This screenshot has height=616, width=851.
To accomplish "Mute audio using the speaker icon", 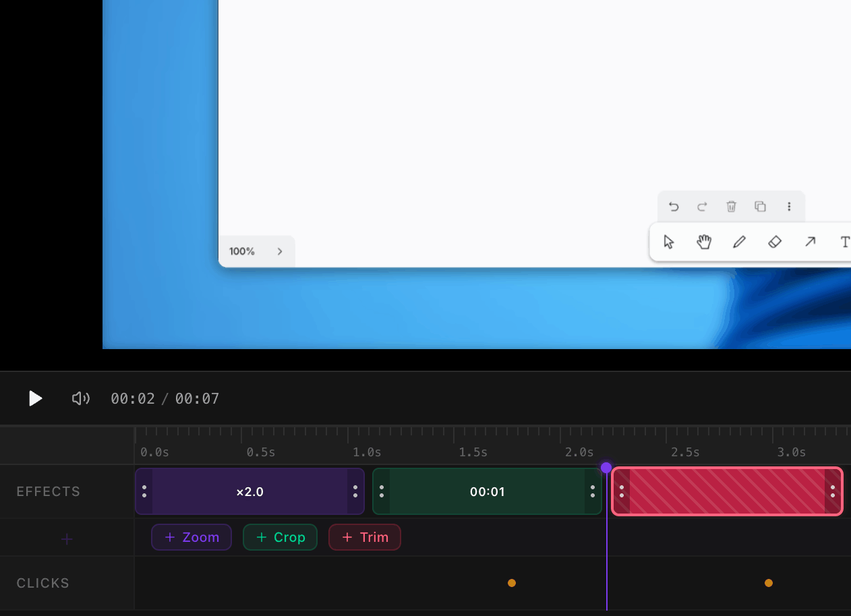I will coord(81,398).
